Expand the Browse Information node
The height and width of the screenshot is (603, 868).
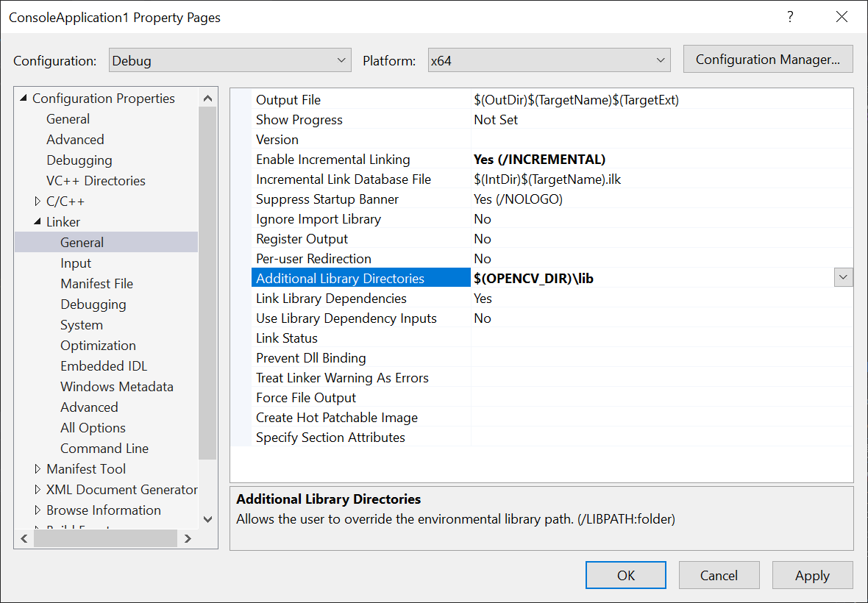coord(37,510)
